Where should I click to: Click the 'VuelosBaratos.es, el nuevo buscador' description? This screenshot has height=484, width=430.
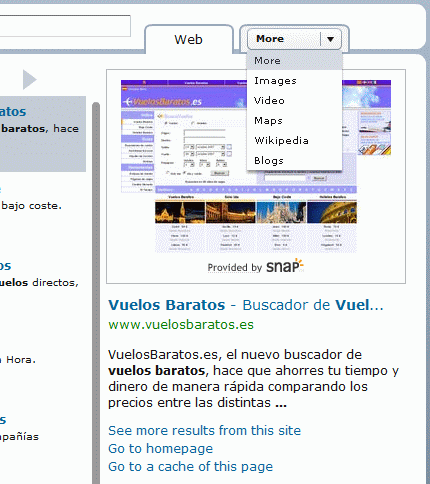(253, 378)
